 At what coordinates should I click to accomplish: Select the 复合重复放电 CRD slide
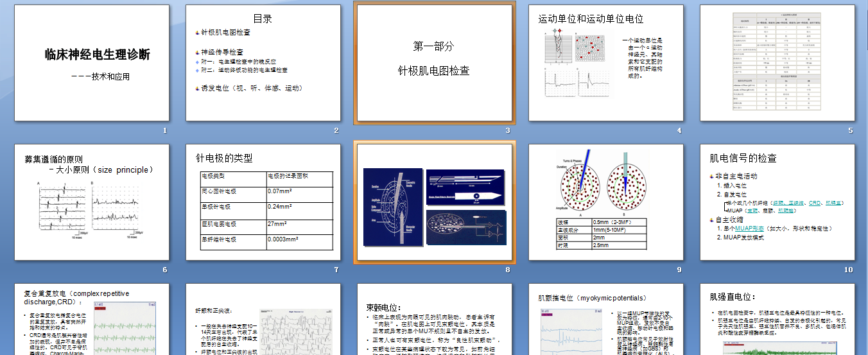coord(91,320)
